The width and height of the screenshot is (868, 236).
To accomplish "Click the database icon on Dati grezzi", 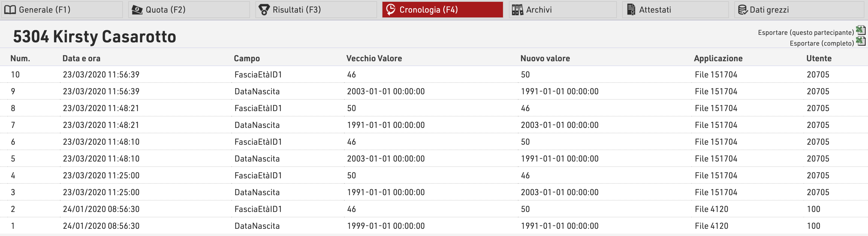I will [x=742, y=10].
